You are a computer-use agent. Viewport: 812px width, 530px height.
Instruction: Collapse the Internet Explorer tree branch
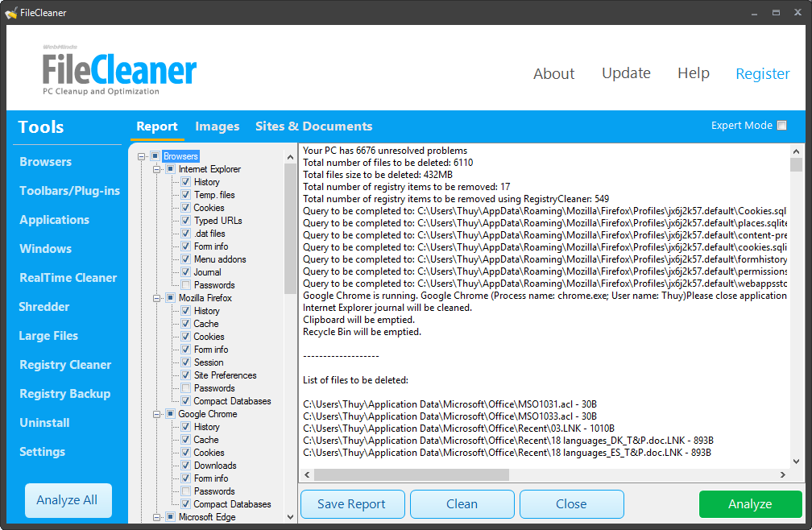(x=157, y=169)
